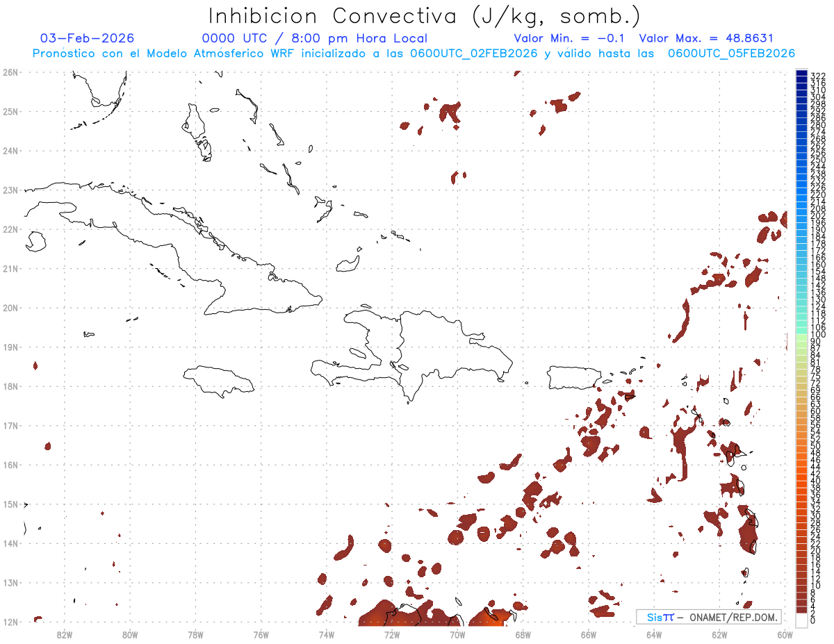The width and height of the screenshot is (834, 644).
Task: Click the 72W longitude label
Action: (392, 634)
